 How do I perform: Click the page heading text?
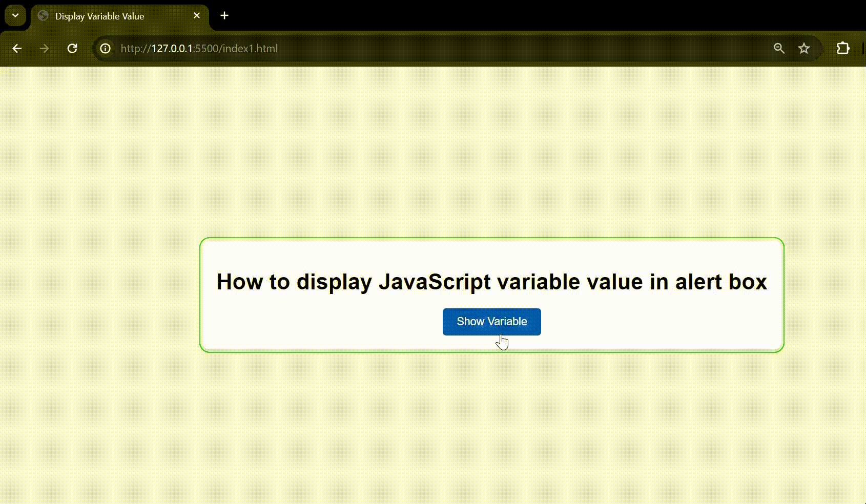(491, 281)
